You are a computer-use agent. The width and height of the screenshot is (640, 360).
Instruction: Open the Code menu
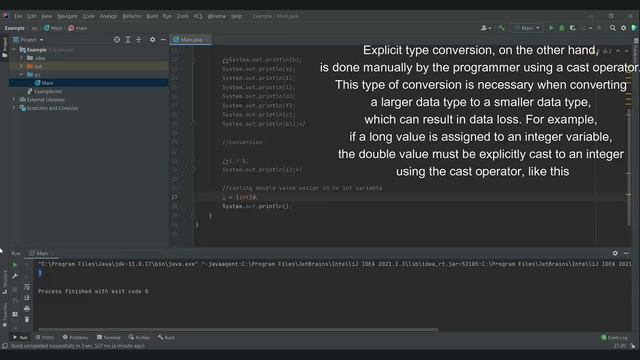point(89,16)
